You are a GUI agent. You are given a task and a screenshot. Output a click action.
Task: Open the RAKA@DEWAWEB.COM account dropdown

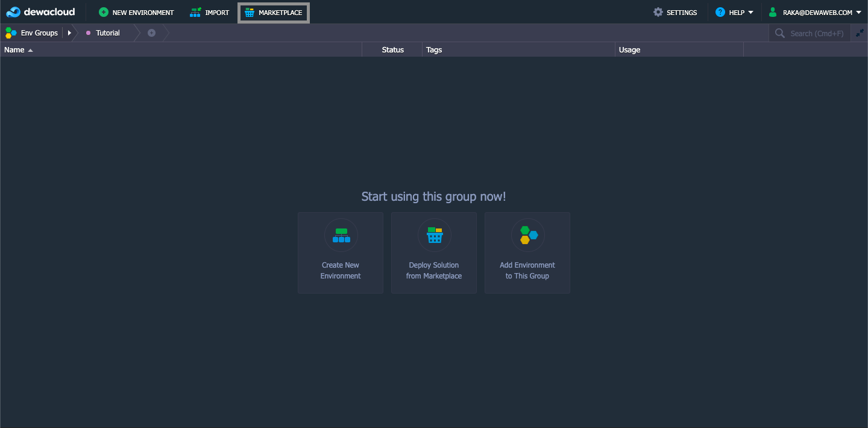click(x=858, y=12)
